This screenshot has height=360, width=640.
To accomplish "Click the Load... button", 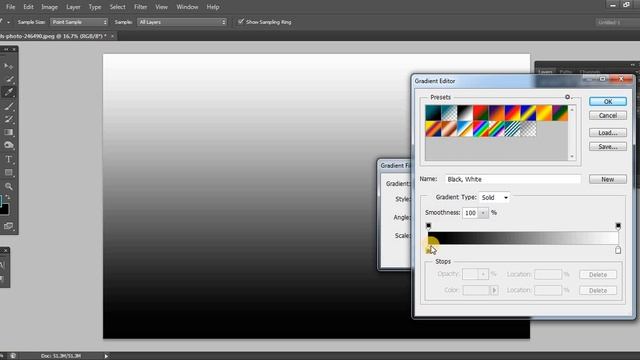I will pos(608,133).
